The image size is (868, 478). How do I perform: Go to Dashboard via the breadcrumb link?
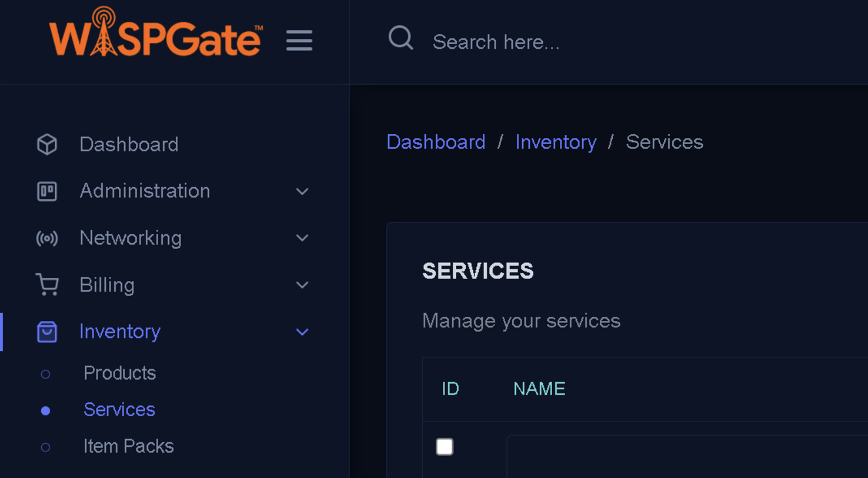436,142
